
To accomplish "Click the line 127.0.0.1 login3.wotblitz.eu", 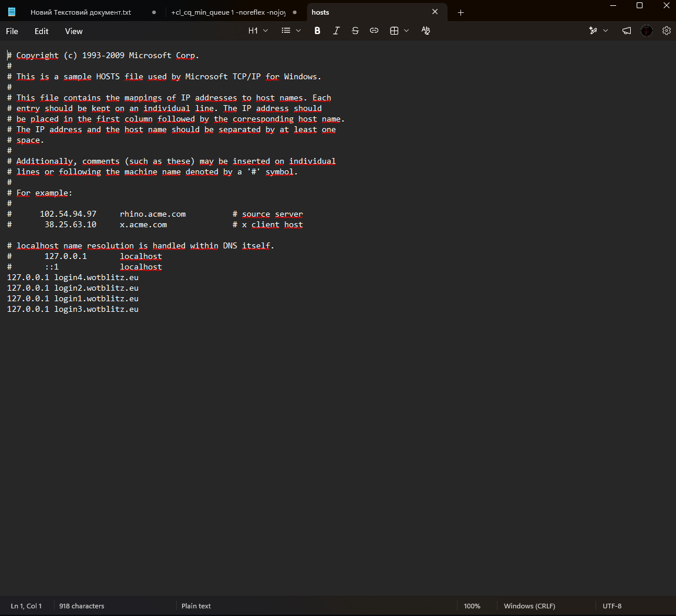I will (73, 309).
